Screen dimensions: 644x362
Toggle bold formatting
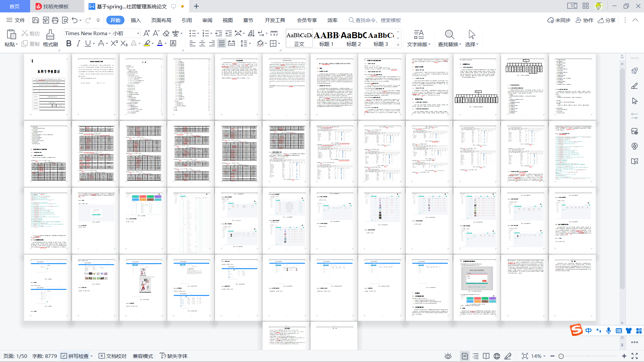click(69, 44)
